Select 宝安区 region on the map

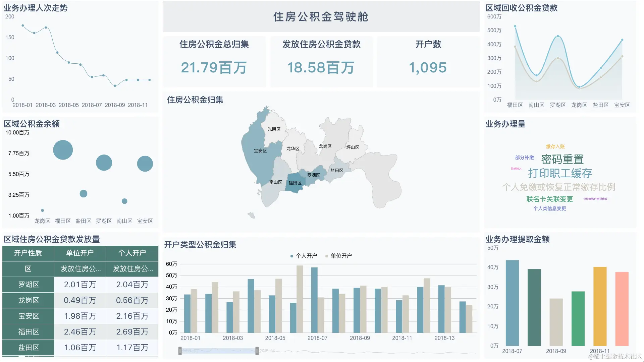pos(261,151)
